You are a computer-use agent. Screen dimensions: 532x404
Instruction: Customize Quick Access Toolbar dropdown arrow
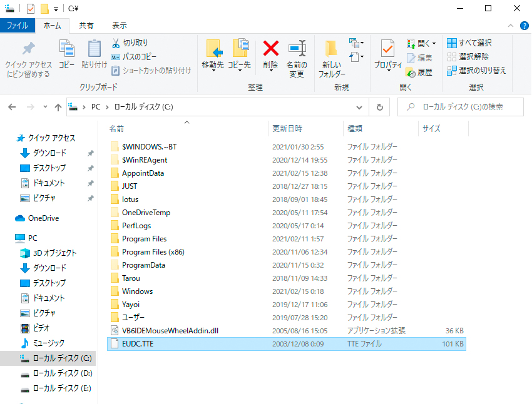[56, 9]
